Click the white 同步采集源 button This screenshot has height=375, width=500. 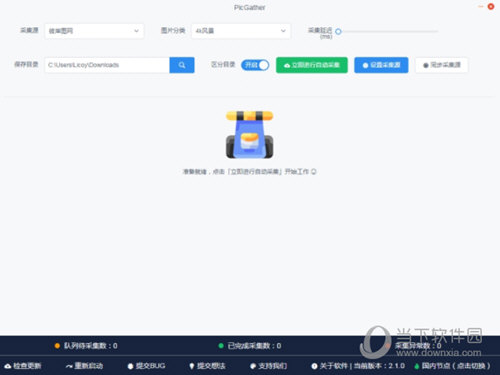pos(442,65)
